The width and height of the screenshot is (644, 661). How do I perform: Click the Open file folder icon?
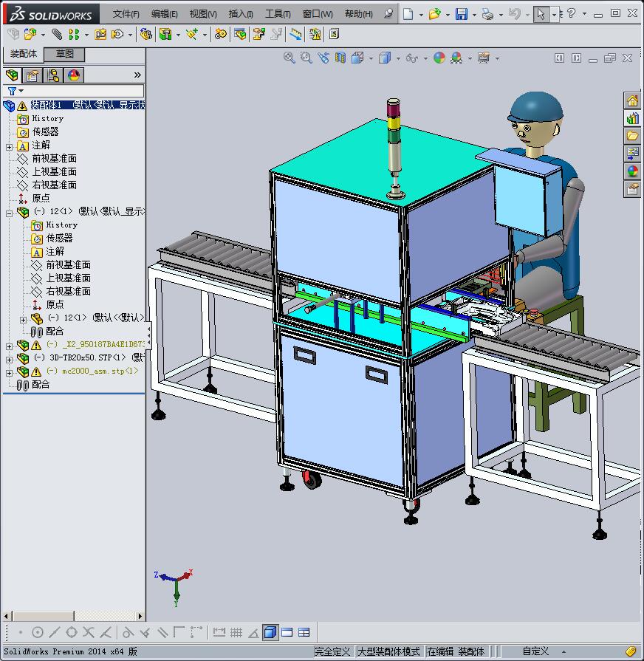(434, 14)
